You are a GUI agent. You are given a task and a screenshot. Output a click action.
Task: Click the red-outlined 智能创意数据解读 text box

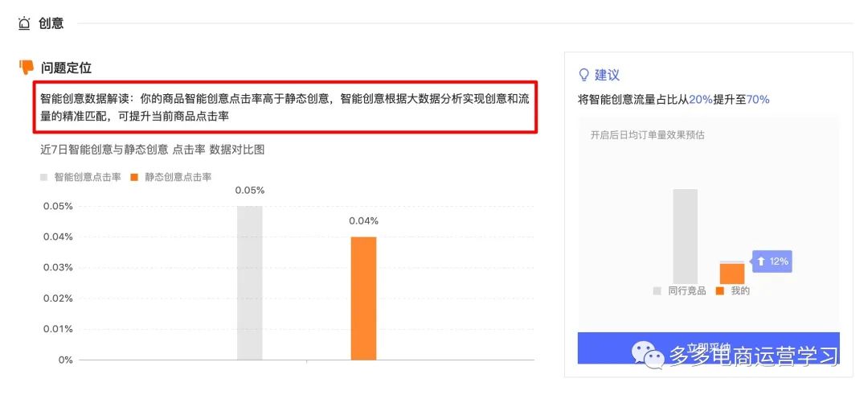(x=285, y=108)
